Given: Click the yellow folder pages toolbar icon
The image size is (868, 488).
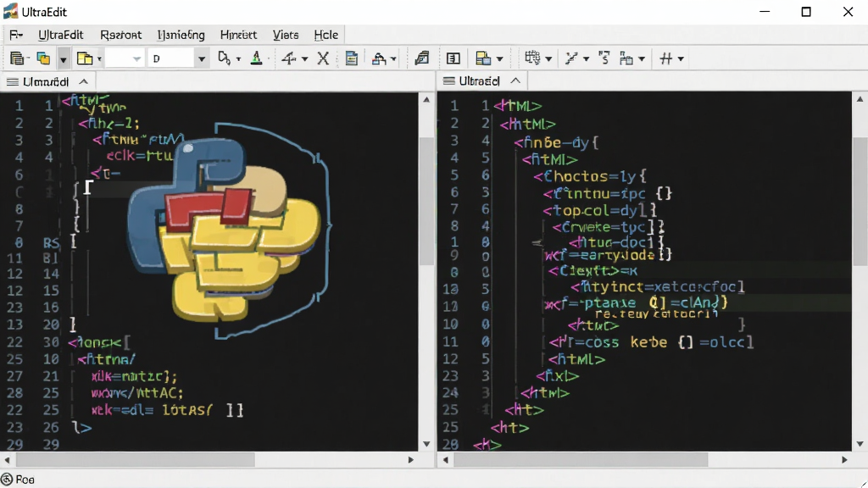Looking at the screenshot, I should click(x=85, y=58).
